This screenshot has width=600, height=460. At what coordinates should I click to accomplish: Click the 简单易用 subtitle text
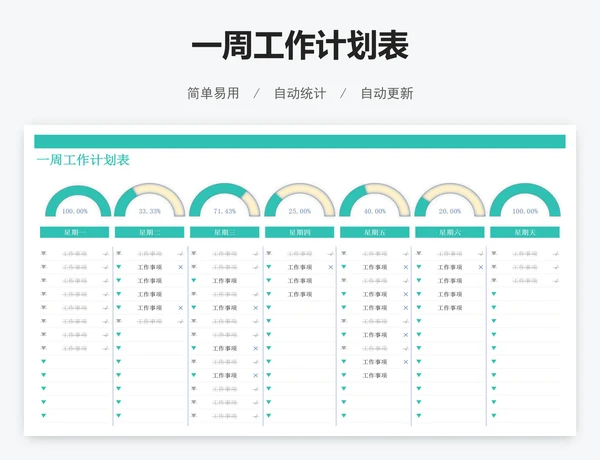pyautogui.click(x=213, y=93)
